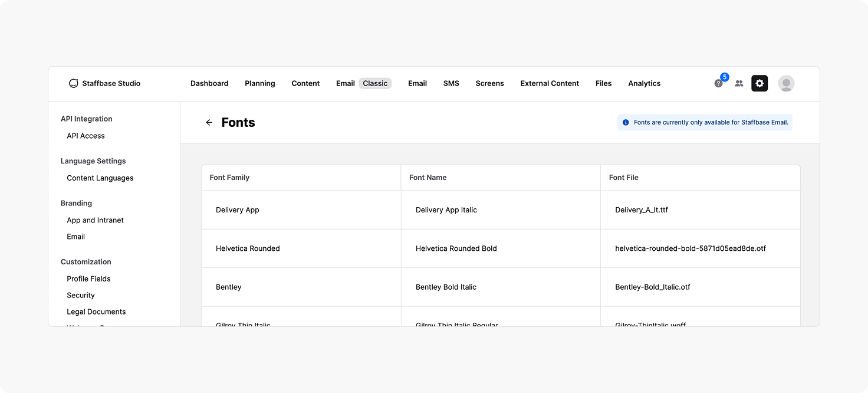The image size is (868, 393).
Task: Switch to the SMS tab
Action: pos(451,83)
